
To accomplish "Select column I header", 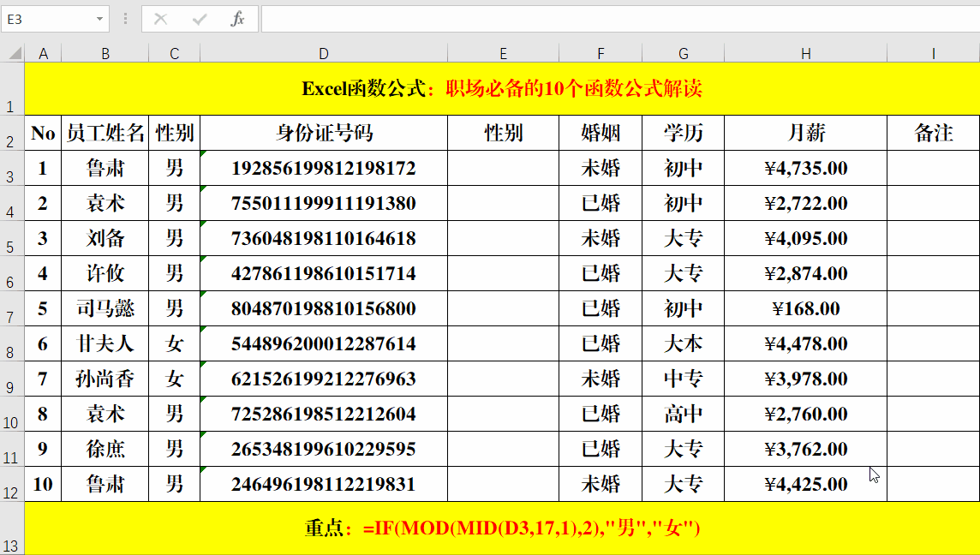I will [934, 54].
